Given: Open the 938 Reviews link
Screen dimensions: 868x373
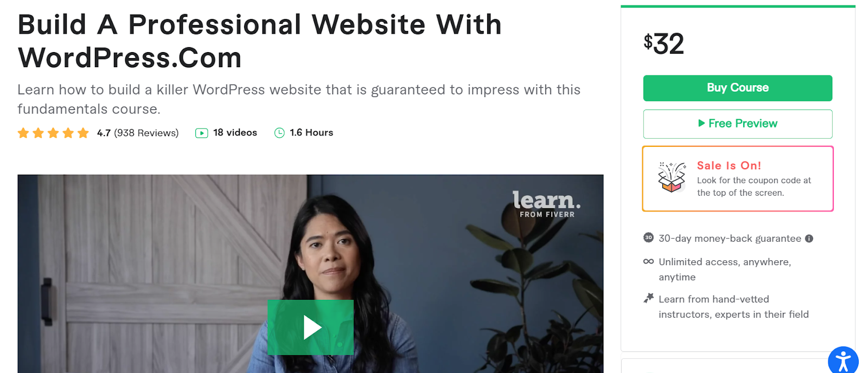Looking at the screenshot, I should click(x=146, y=133).
